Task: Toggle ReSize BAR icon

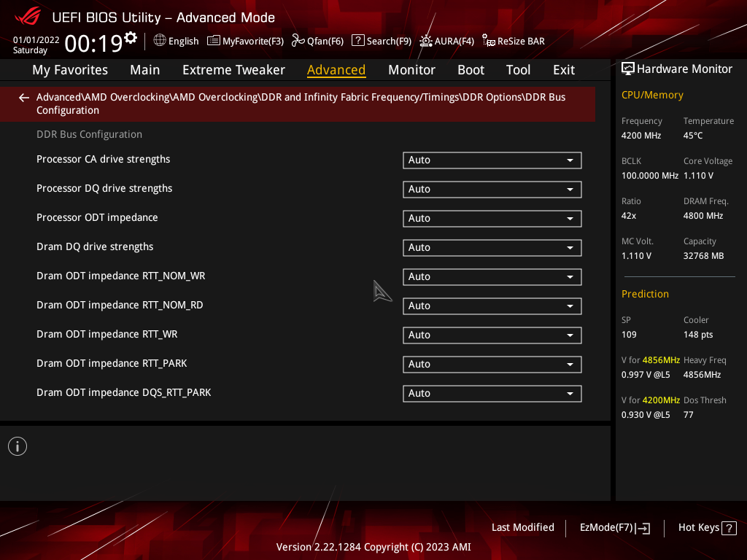Action: (x=488, y=41)
